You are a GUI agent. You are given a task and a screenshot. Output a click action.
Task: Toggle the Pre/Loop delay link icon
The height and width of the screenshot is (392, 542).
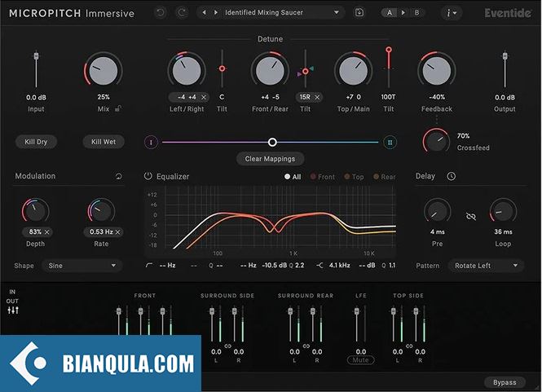click(471, 217)
